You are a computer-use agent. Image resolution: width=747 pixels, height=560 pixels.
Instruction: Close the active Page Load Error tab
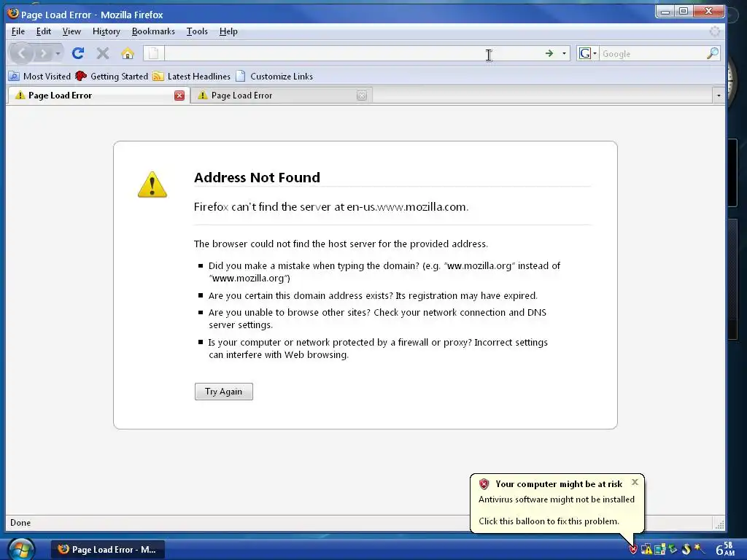pos(179,96)
